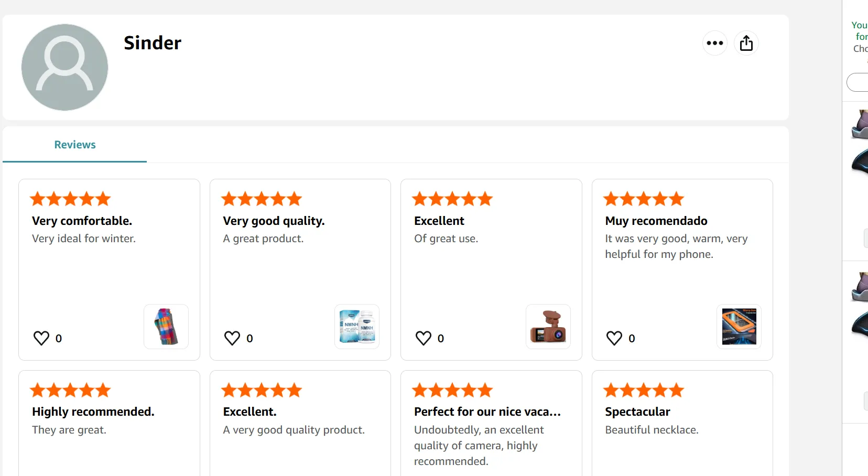Click Sinder's profile avatar

click(x=64, y=67)
